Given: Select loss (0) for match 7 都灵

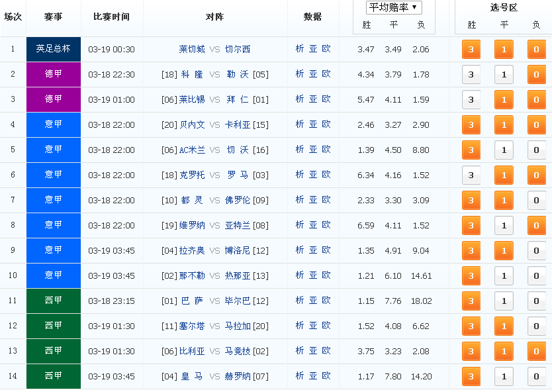Looking at the screenshot, I should tap(537, 201).
